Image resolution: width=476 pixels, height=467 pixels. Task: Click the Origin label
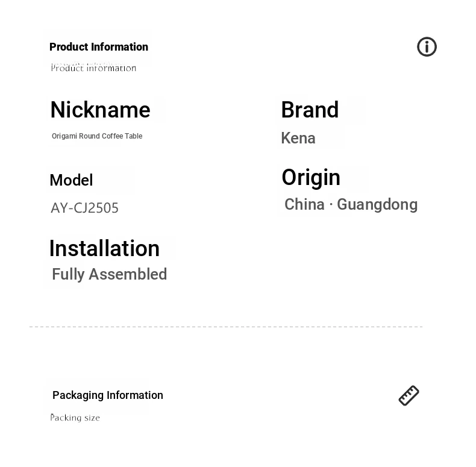tap(311, 178)
